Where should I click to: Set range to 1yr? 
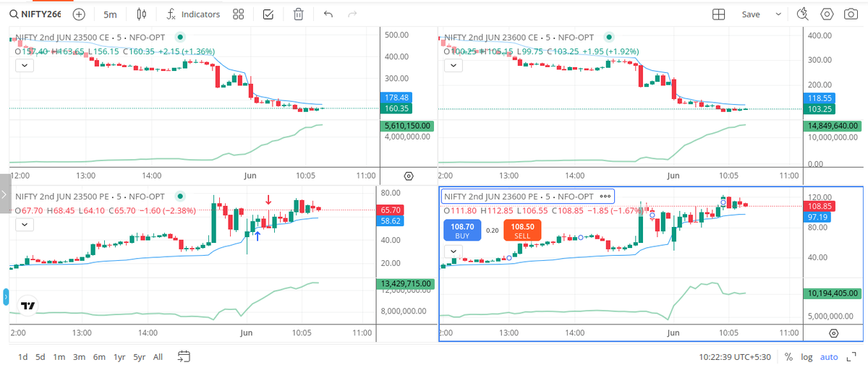coord(119,357)
